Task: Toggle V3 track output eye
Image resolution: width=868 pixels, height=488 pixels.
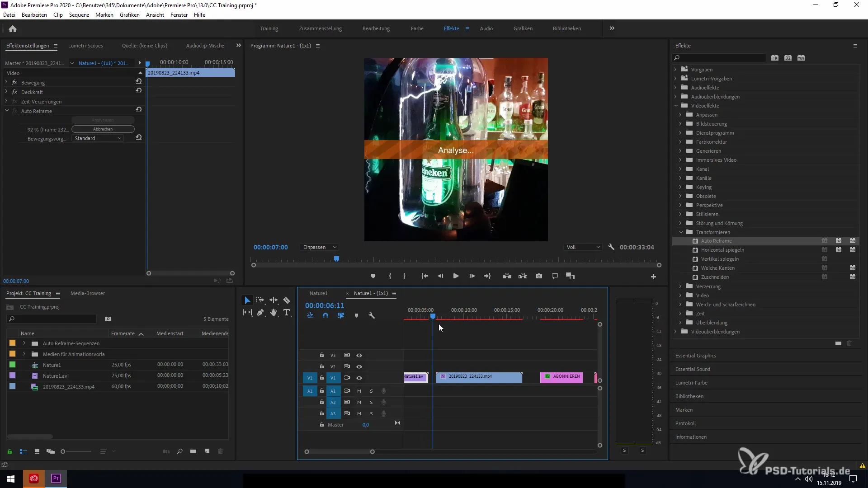Action: coord(359,356)
